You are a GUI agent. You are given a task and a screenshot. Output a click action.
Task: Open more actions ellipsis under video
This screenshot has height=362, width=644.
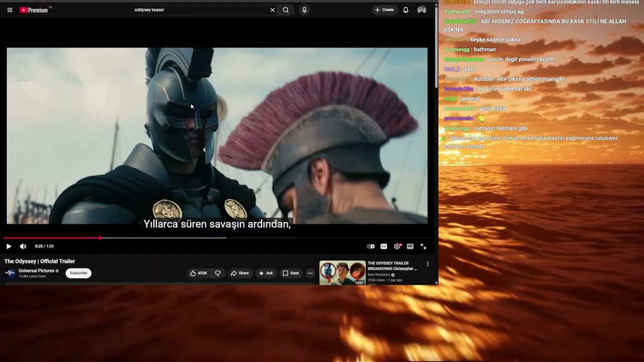point(310,273)
